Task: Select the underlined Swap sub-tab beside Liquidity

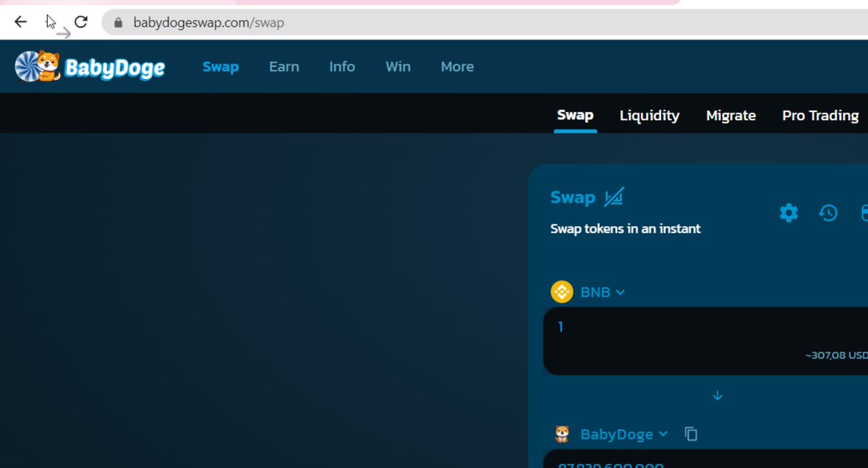Action: (575, 115)
